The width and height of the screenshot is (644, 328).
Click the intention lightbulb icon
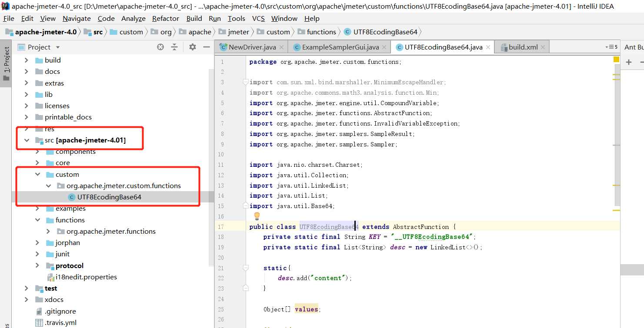pos(257,216)
